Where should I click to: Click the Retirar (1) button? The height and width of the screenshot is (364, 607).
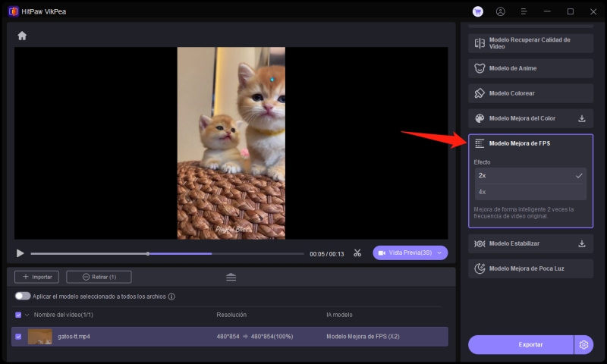coord(99,277)
